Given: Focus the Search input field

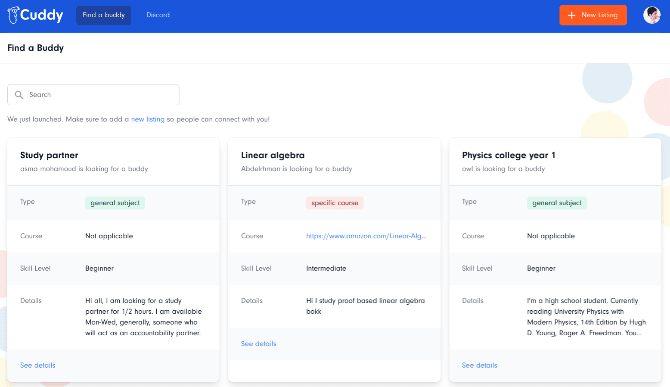Looking at the screenshot, I should click(93, 94).
